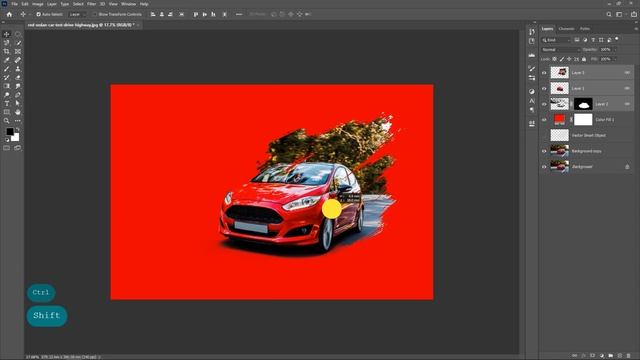Go to the Home screen icon

[x=9, y=14]
